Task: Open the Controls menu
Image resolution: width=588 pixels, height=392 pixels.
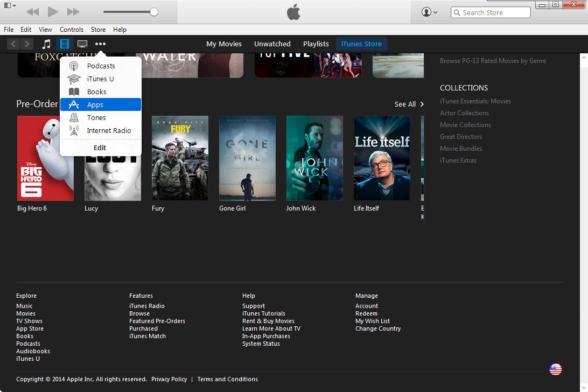Action: (x=71, y=30)
